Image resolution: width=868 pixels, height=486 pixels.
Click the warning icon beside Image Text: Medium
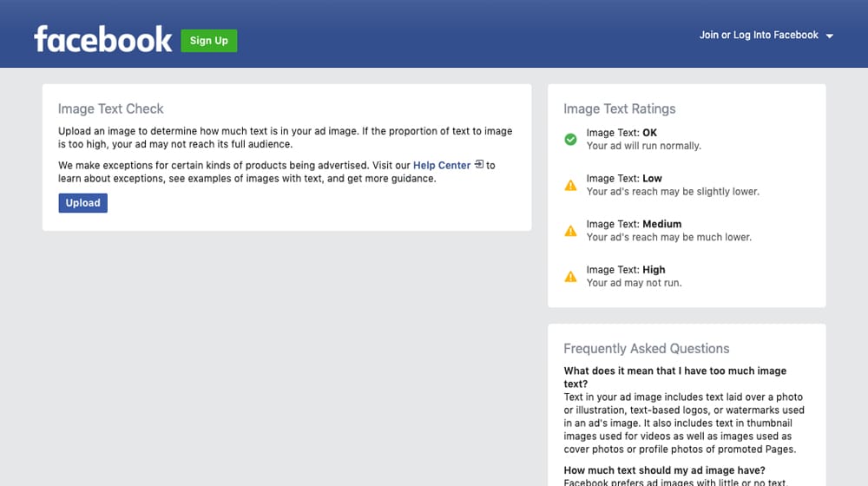pos(570,231)
